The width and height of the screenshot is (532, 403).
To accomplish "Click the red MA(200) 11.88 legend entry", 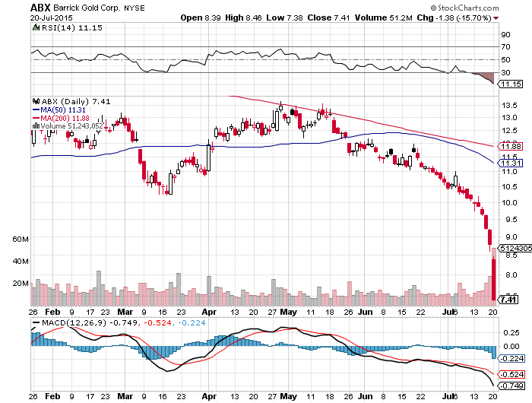I will pyautogui.click(x=61, y=118).
